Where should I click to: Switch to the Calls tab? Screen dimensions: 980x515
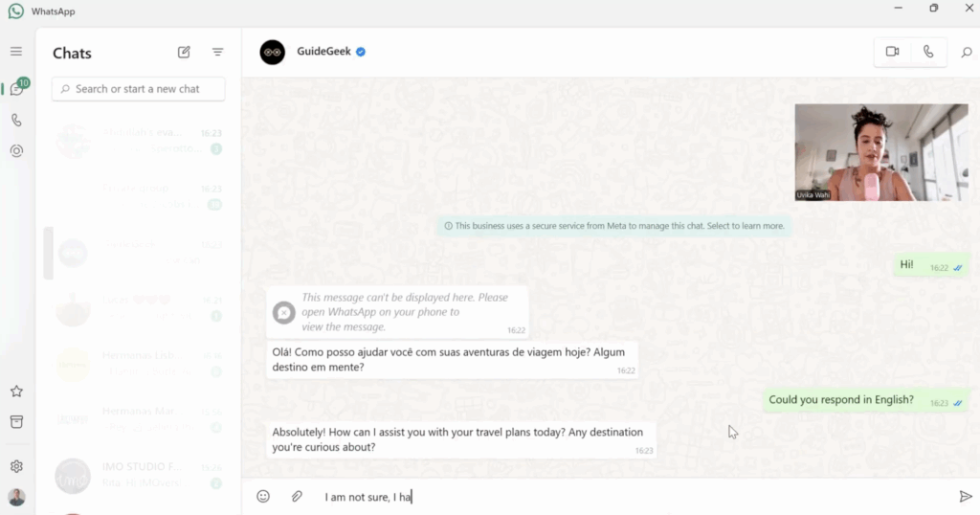16,121
